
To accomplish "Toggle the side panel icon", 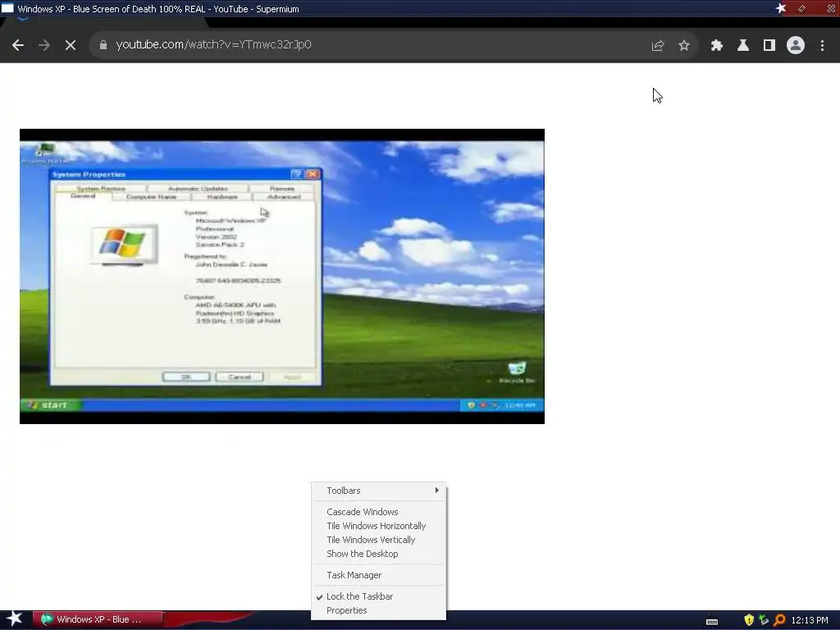I will pos(769,46).
